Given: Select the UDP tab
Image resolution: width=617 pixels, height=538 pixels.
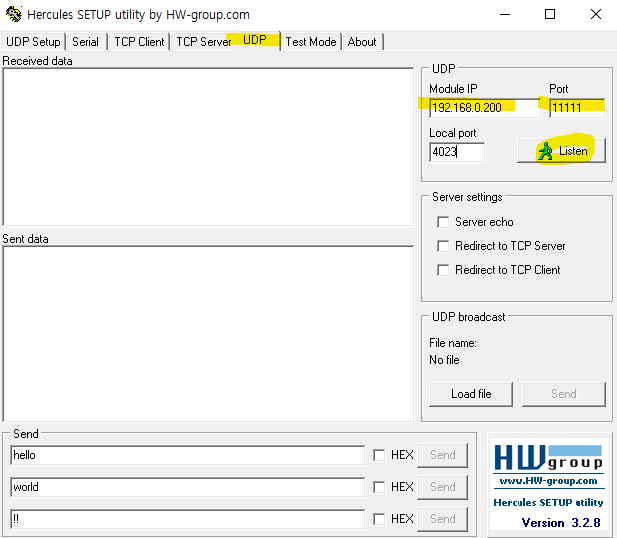Looking at the screenshot, I should (255, 40).
